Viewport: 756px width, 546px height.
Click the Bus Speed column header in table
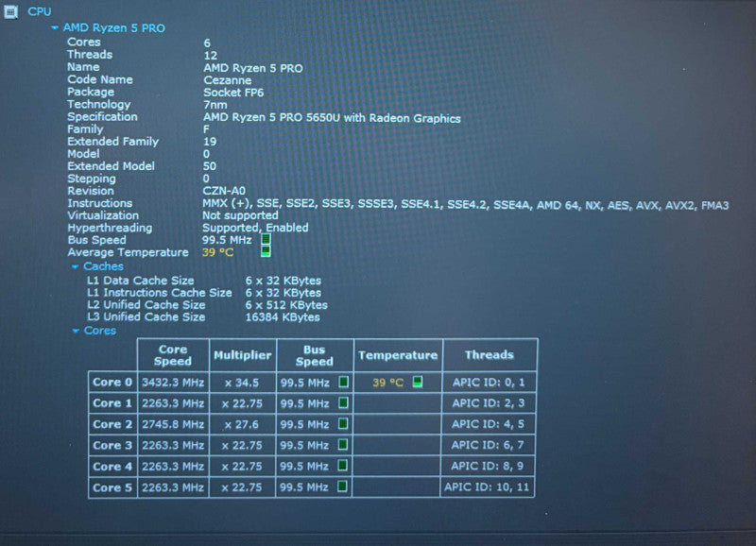315,355
